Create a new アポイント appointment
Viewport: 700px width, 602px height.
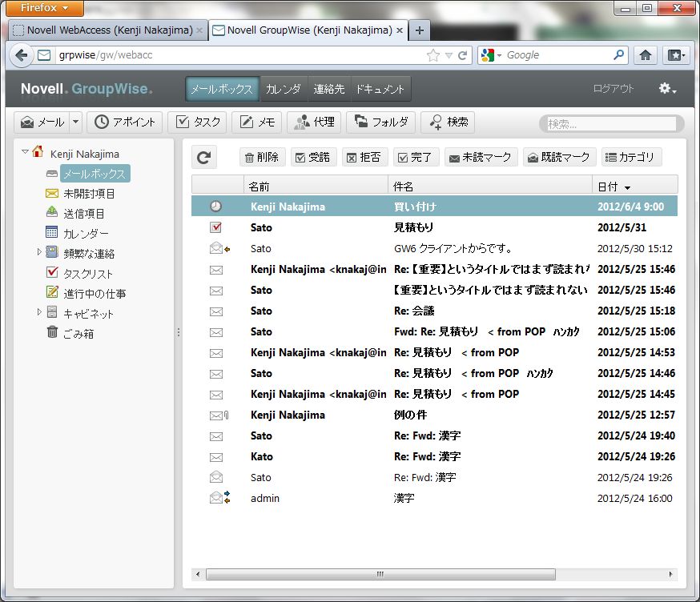click(x=125, y=122)
